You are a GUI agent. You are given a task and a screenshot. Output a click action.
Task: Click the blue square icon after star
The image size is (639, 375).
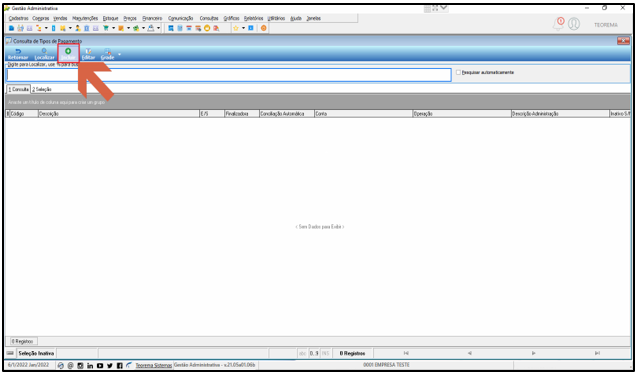[251, 28]
